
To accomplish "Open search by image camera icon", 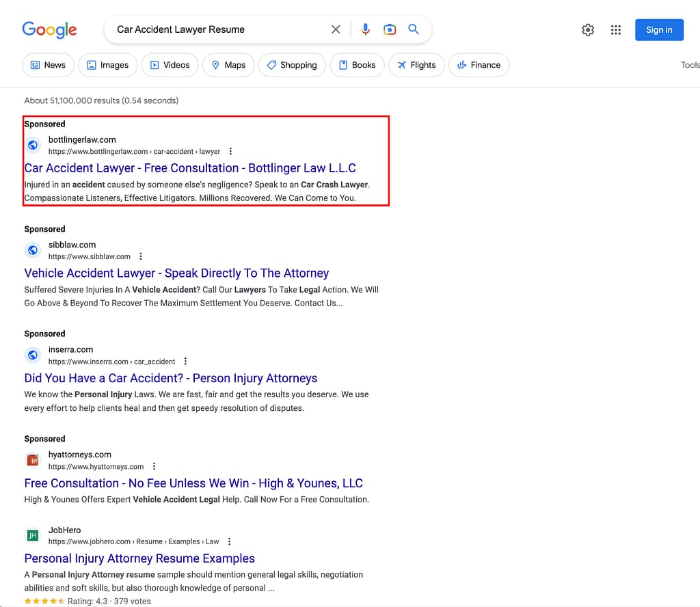I will pyautogui.click(x=389, y=29).
